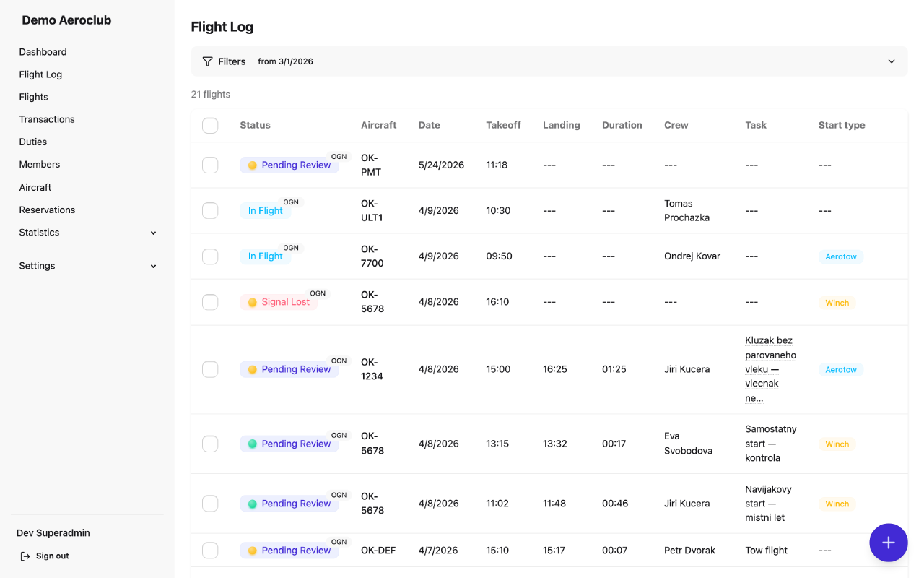Open the Navijakovy start task link
Viewport: 924px width, 578px height.
coord(768,504)
